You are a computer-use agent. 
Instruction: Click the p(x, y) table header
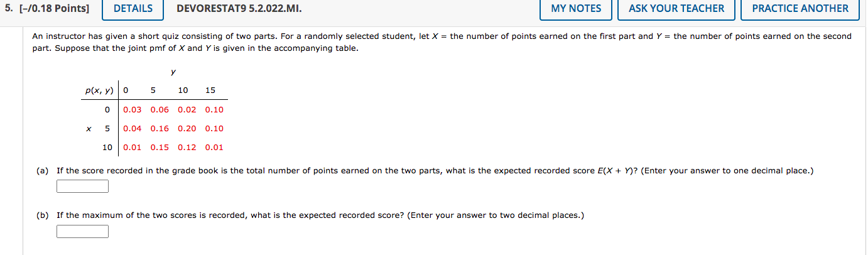point(99,90)
